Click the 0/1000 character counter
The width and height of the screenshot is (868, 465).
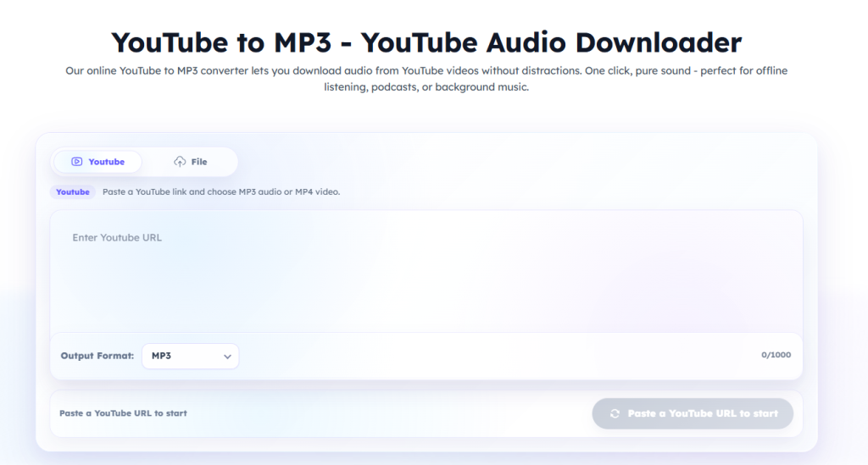click(x=776, y=355)
